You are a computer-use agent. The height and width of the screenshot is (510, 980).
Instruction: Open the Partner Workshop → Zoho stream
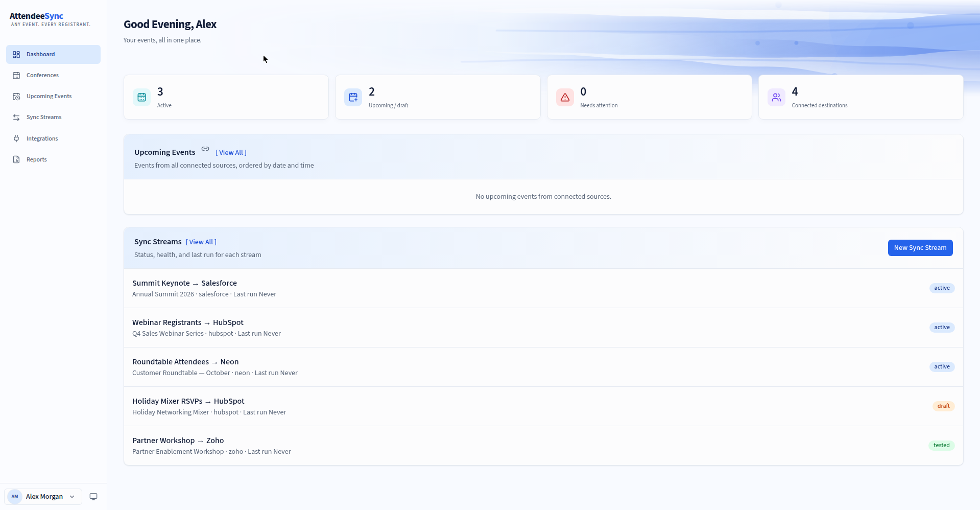543,446
